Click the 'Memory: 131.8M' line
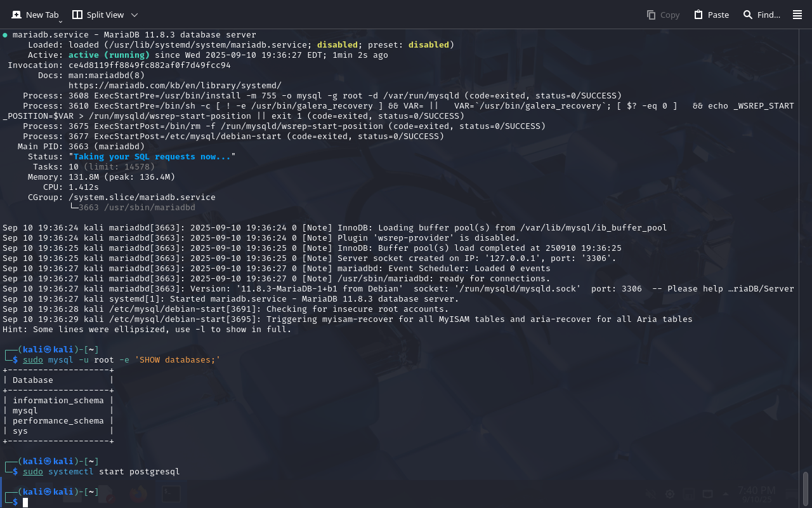This screenshot has height=508, width=812. [101, 177]
